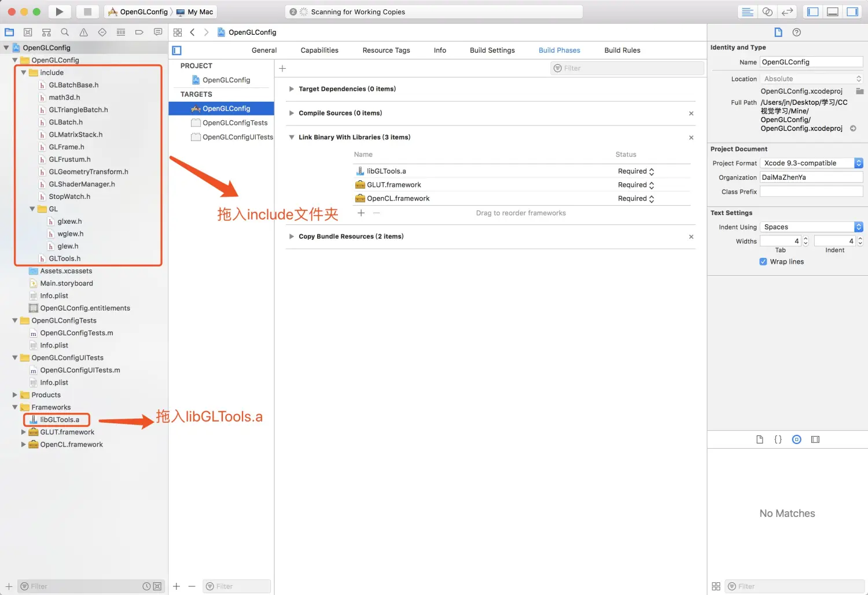This screenshot has width=868, height=595.
Task: Select My Mac run destination
Action: (194, 12)
